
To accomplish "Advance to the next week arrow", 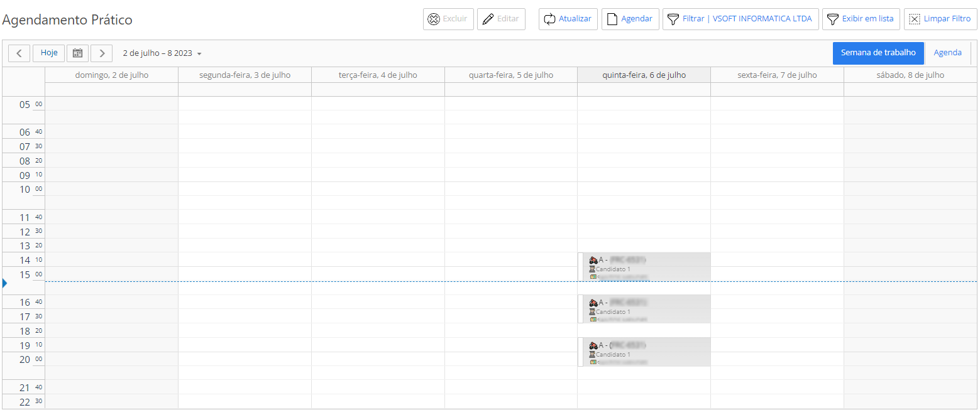I will 102,53.
